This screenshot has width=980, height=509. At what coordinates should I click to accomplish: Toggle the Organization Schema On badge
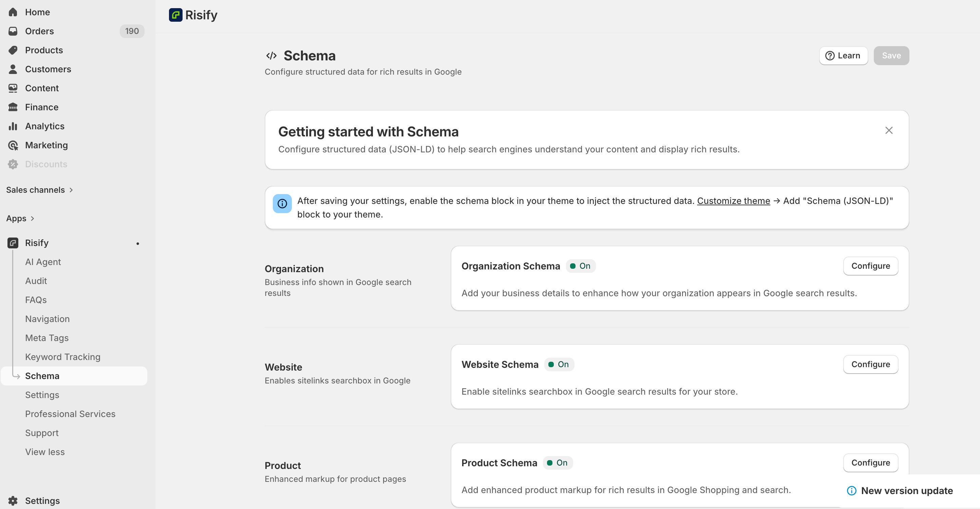(581, 266)
